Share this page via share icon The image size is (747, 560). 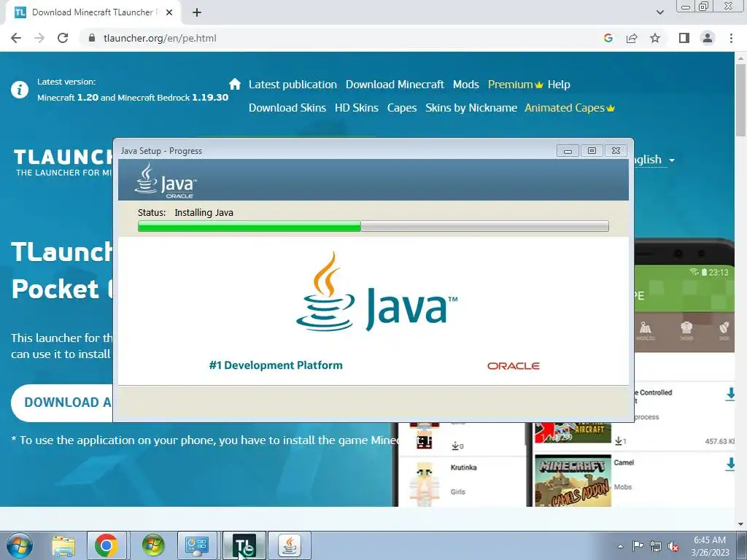pos(632,38)
